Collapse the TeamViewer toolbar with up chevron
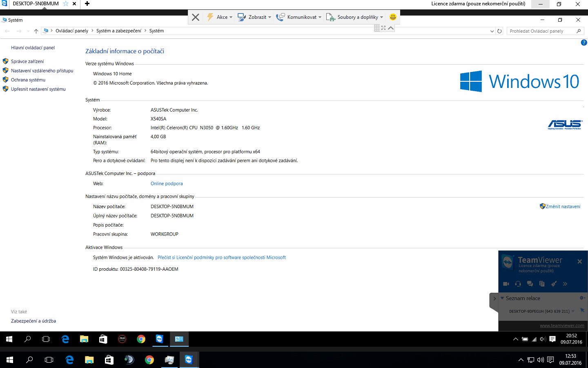588x368 pixels. (x=391, y=28)
